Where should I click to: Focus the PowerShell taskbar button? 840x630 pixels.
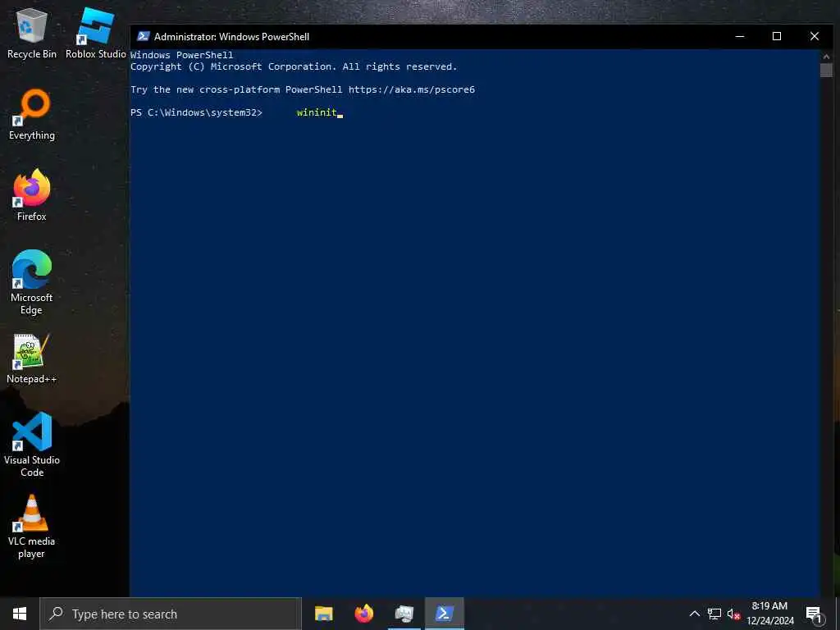tap(444, 614)
